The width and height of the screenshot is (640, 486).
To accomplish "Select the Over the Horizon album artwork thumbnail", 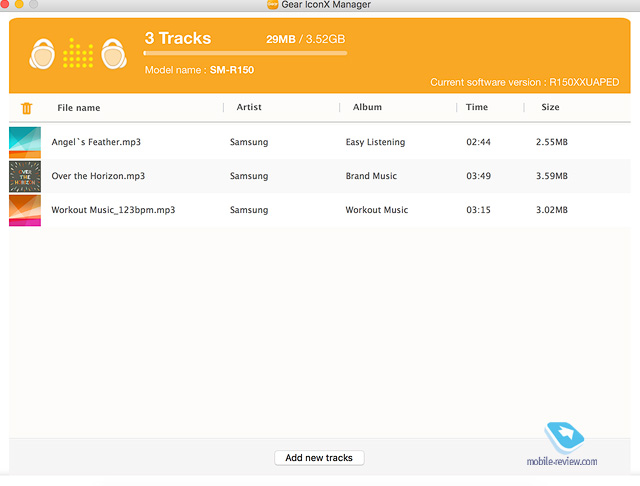I will pyautogui.click(x=25, y=176).
